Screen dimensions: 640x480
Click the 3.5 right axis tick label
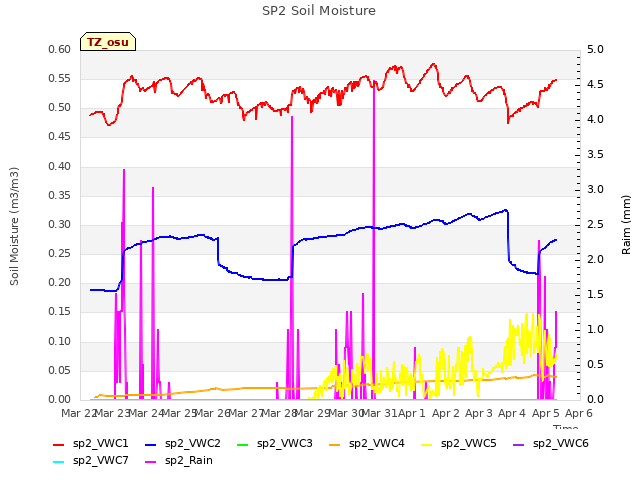pyautogui.click(x=595, y=155)
